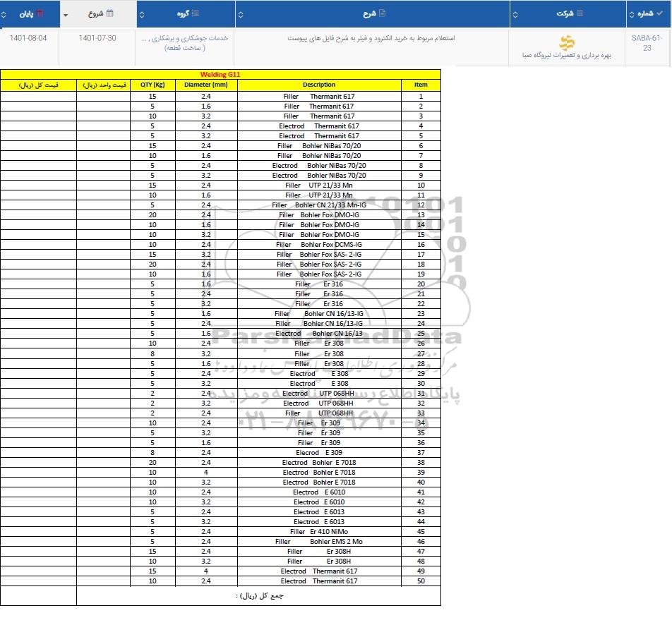Select the end date 1401-08-04
The width and height of the screenshot is (672, 625).
point(28,38)
